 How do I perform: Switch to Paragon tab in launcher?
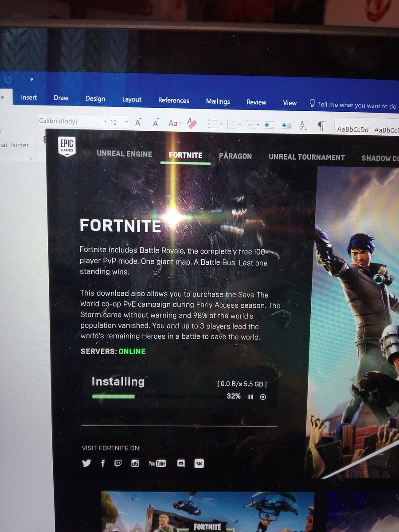click(235, 156)
